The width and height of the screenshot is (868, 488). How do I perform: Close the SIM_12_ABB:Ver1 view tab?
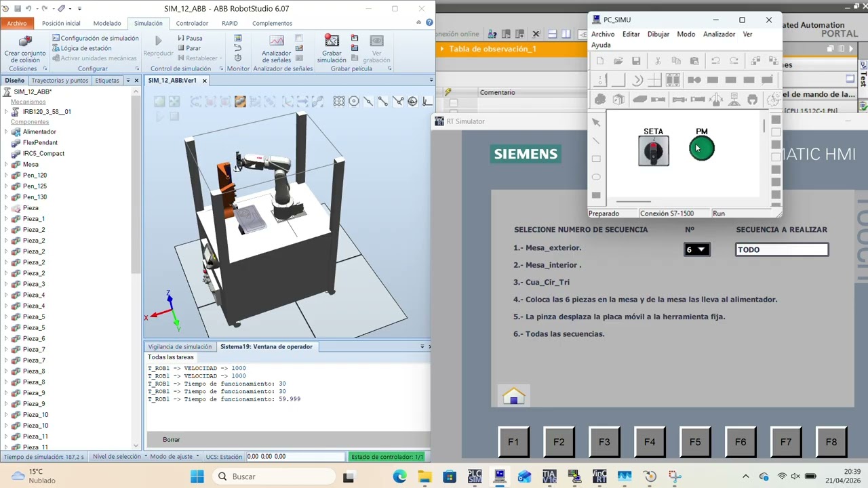pyautogui.click(x=204, y=80)
